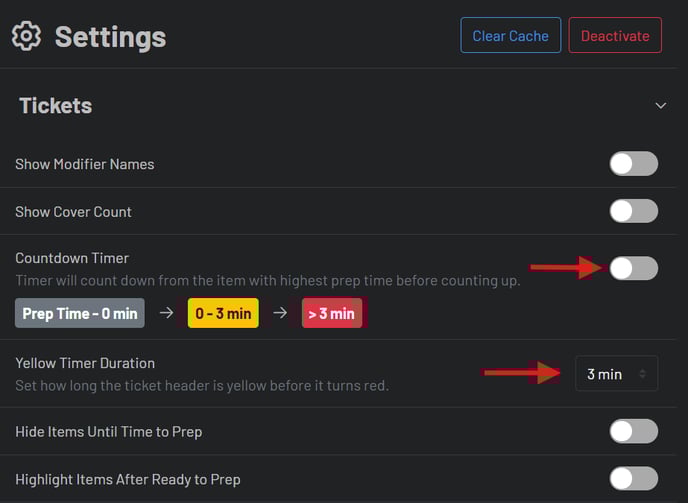Click arrow between yellow and red badges
The width and height of the screenshot is (688, 503).
[280, 314]
